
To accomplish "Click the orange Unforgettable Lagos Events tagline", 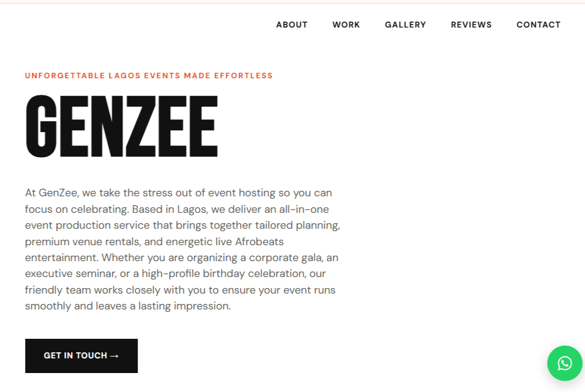I will (x=149, y=76).
